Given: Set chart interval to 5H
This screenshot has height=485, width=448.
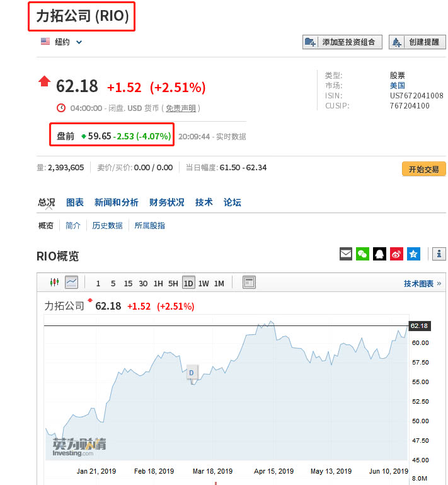Looking at the screenshot, I should [173, 283].
